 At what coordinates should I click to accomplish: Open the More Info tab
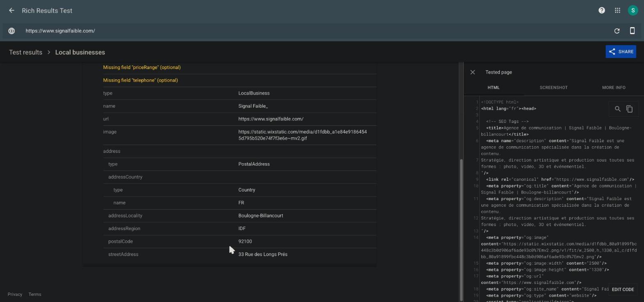pyautogui.click(x=614, y=88)
